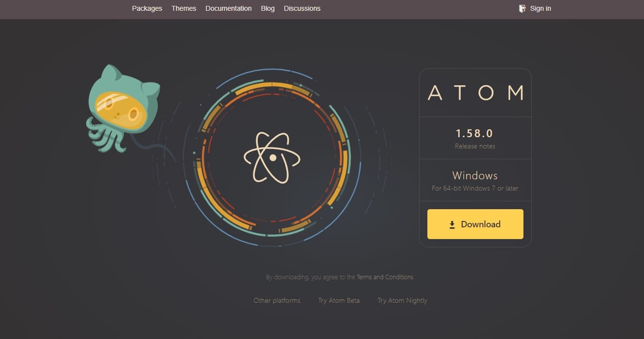Click the Octocat astronaut mascot
The image size is (644, 339).
pyautogui.click(x=124, y=108)
